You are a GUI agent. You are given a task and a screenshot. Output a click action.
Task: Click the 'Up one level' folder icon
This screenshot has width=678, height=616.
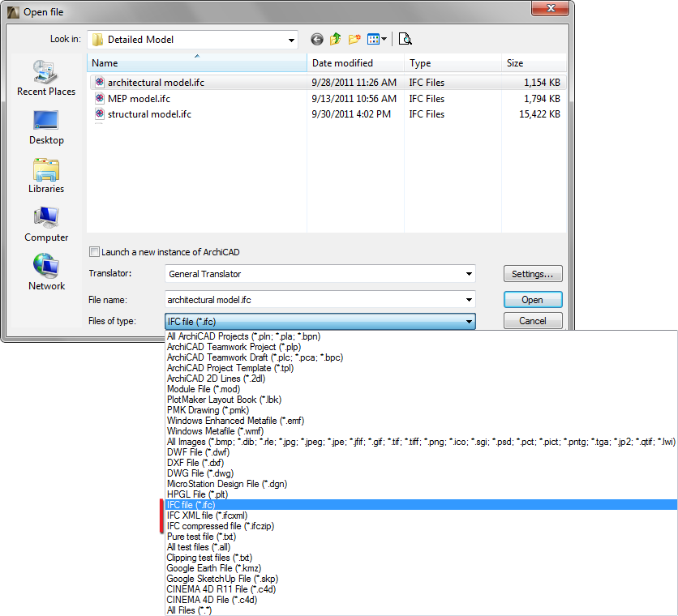coord(336,39)
